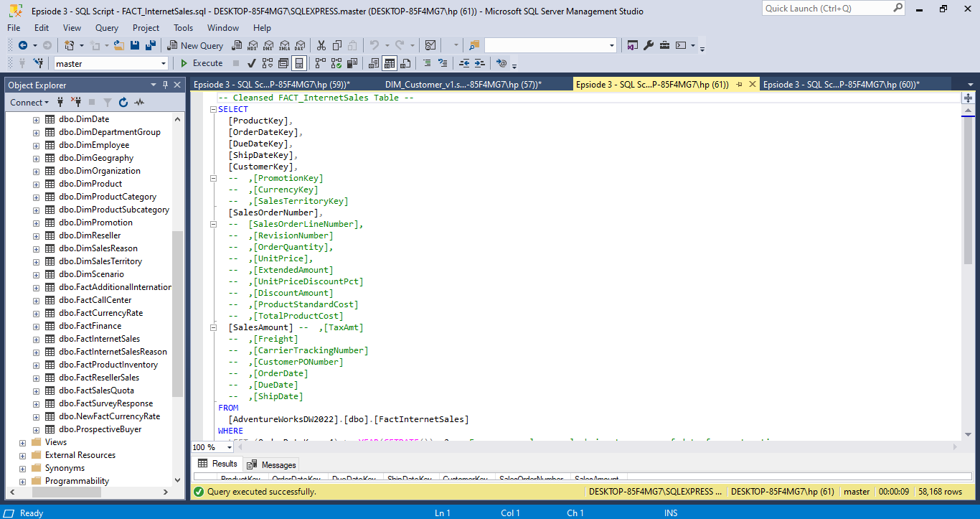Click the DMX query icon
The height and width of the screenshot is (519, 980).
[268, 45]
